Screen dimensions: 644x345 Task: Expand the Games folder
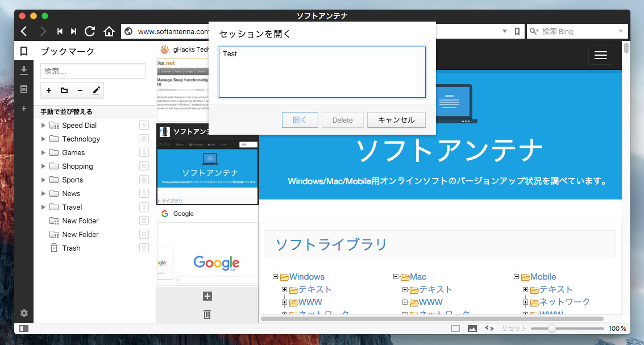44,152
